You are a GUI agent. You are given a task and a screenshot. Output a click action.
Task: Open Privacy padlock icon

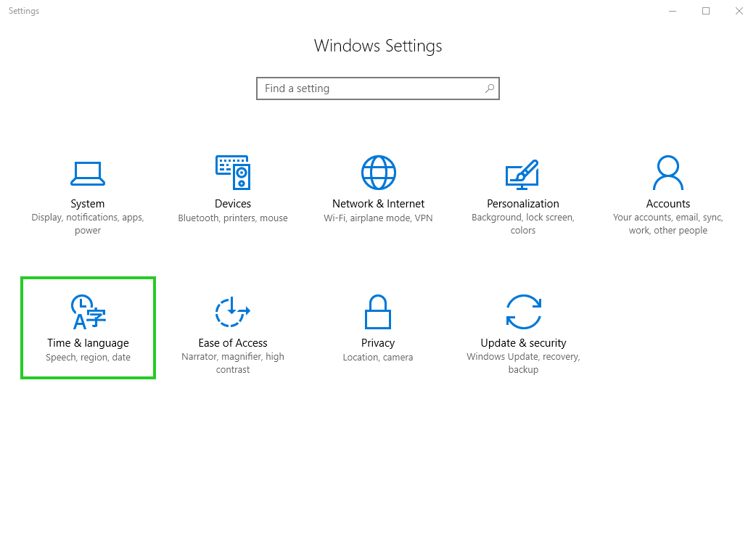coord(377,312)
